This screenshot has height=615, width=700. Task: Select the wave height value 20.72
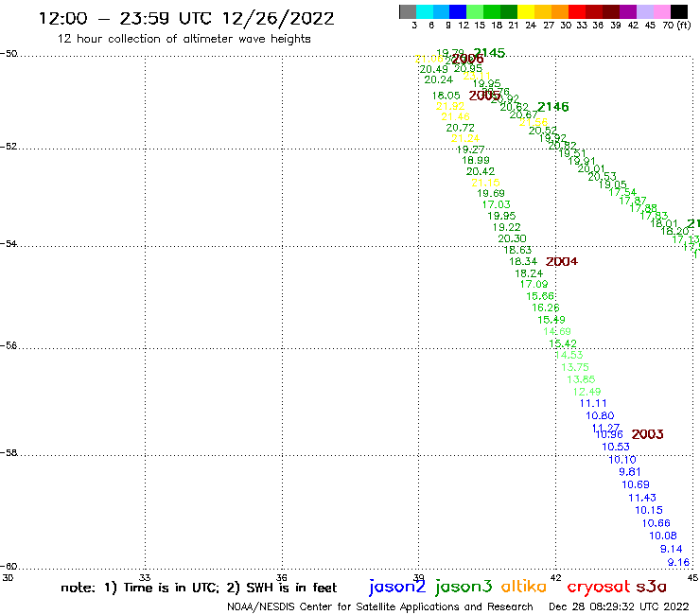point(461,128)
